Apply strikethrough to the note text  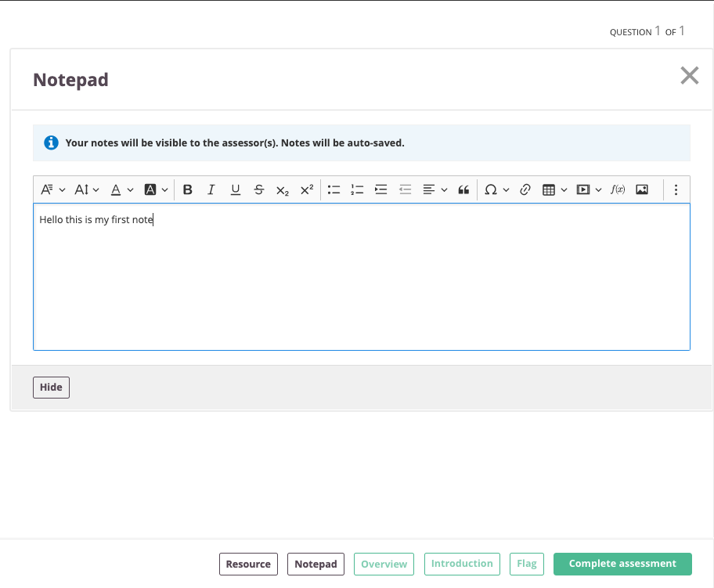258,189
